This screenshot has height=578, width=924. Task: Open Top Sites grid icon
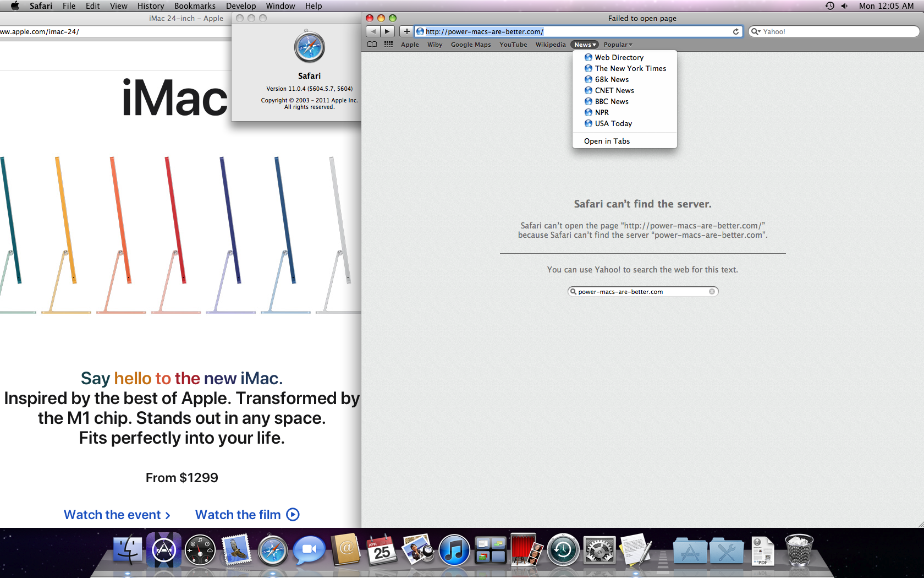pyautogui.click(x=388, y=45)
